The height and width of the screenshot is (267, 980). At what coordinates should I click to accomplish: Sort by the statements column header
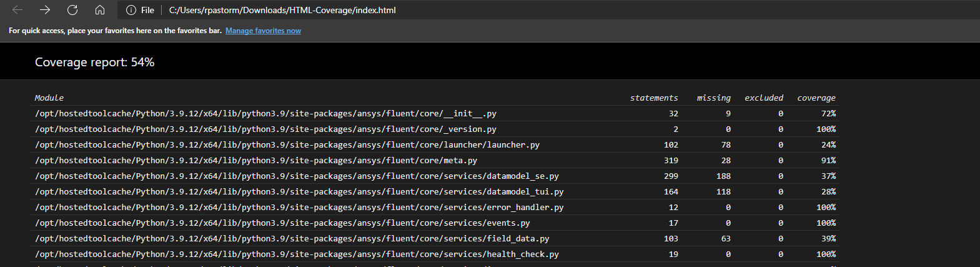pyautogui.click(x=654, y=98)
